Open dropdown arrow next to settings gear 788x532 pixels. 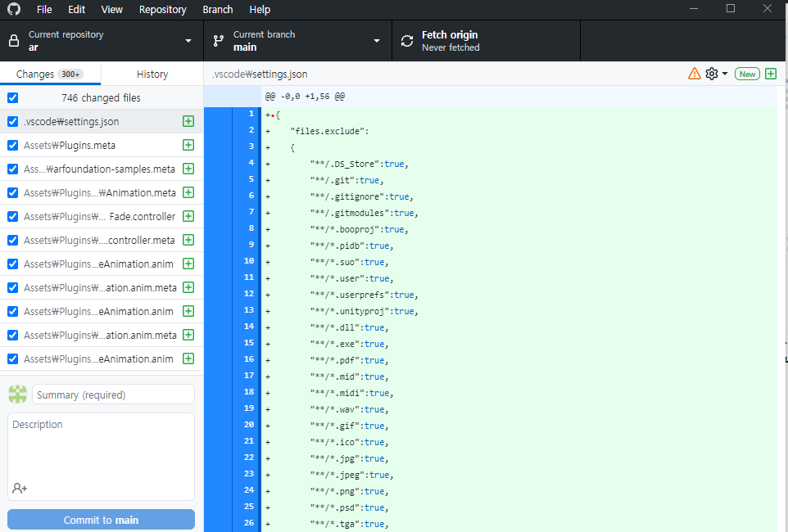pos(725,74)
